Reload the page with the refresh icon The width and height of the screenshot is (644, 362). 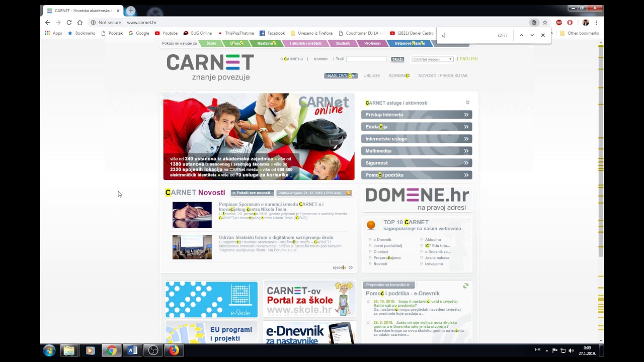[x=69, y=23]
